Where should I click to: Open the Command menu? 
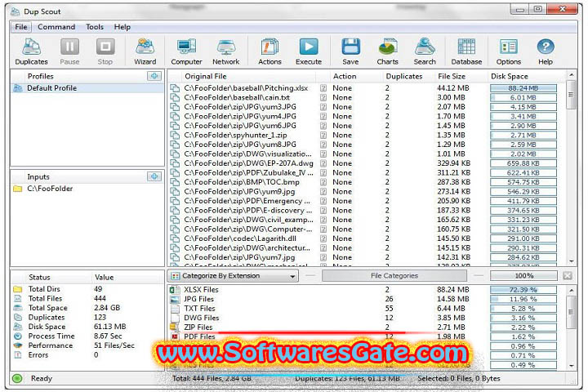tap(56, 27)
